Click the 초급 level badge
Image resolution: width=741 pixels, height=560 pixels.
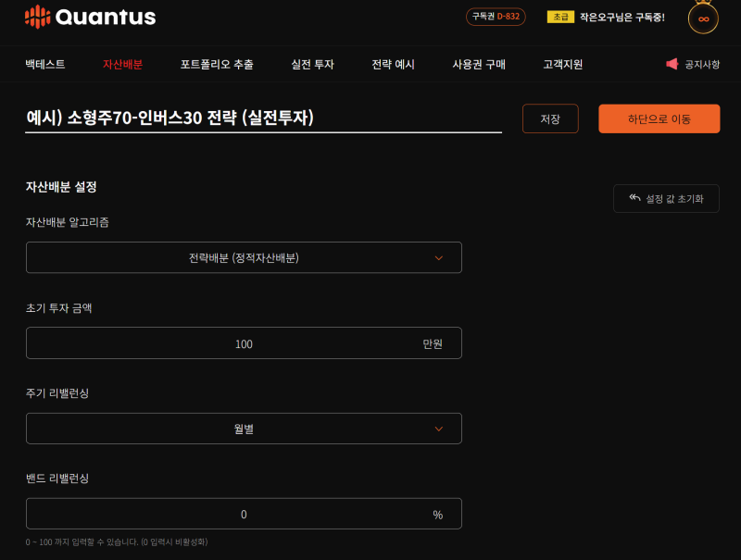tap(560, 17)
